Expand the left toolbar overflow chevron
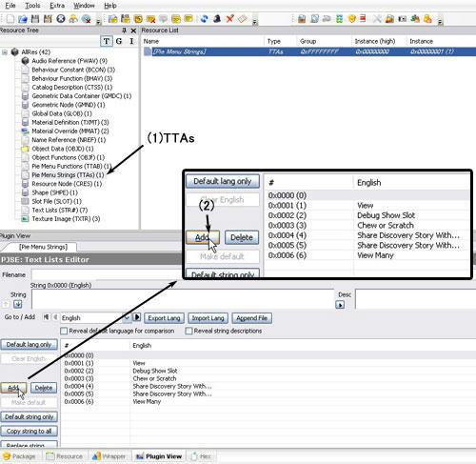This screenshot has height=464, width=476. 98,22
